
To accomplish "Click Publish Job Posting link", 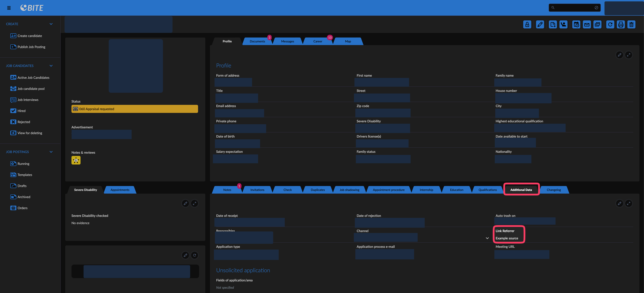I will (31, 47).
